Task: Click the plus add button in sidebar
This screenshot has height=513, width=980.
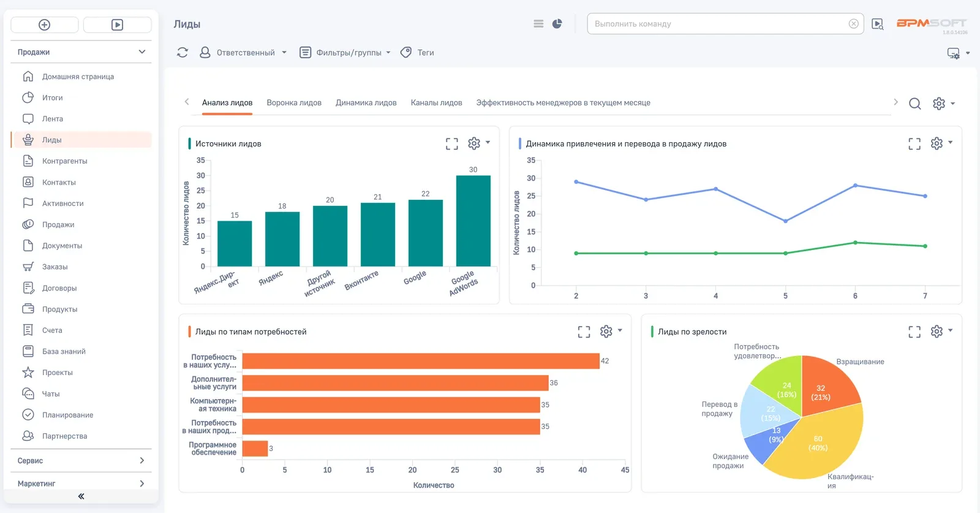Action: [x=45, y=25]
